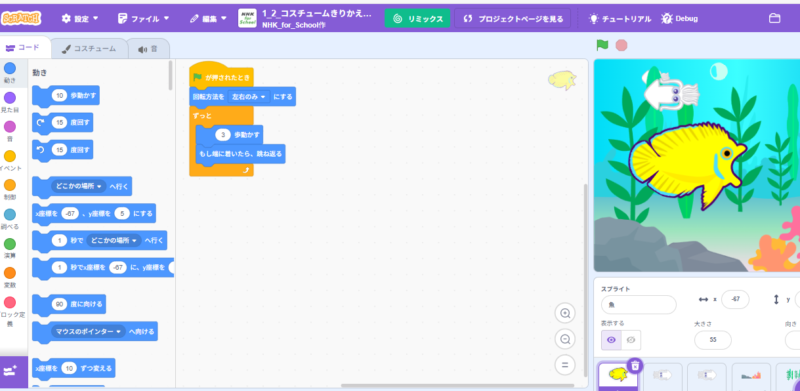The height and width of the screenshot is (391, 800).
Task: Click プロジェクトページを見る button
Action: tap(512, 19)
